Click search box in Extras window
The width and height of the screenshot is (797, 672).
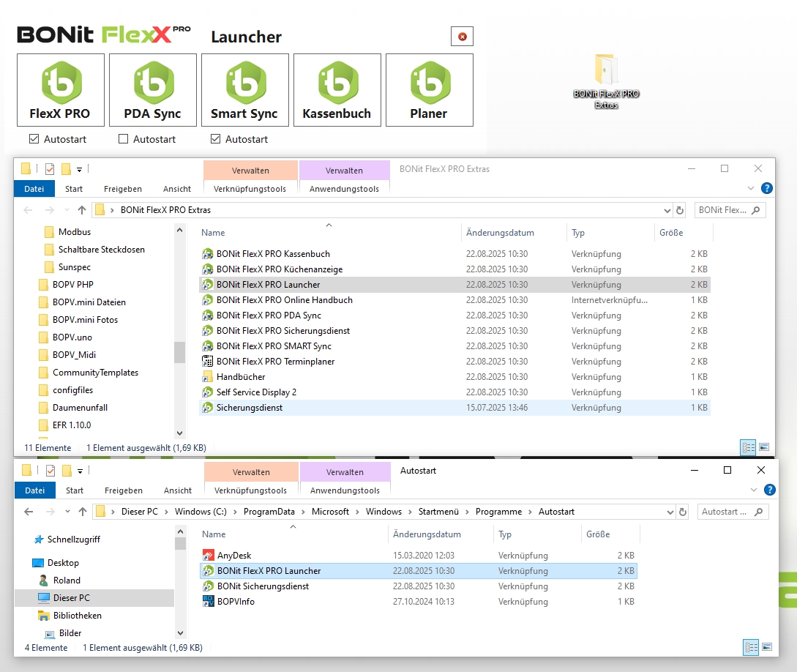pyautogui.click(x=730, y=210)
